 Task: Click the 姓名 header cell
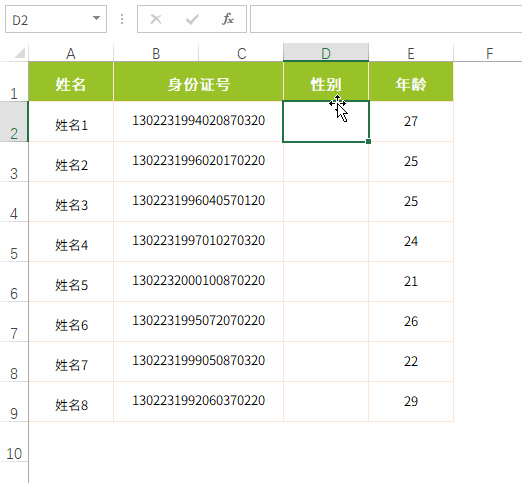coord(71,82)
